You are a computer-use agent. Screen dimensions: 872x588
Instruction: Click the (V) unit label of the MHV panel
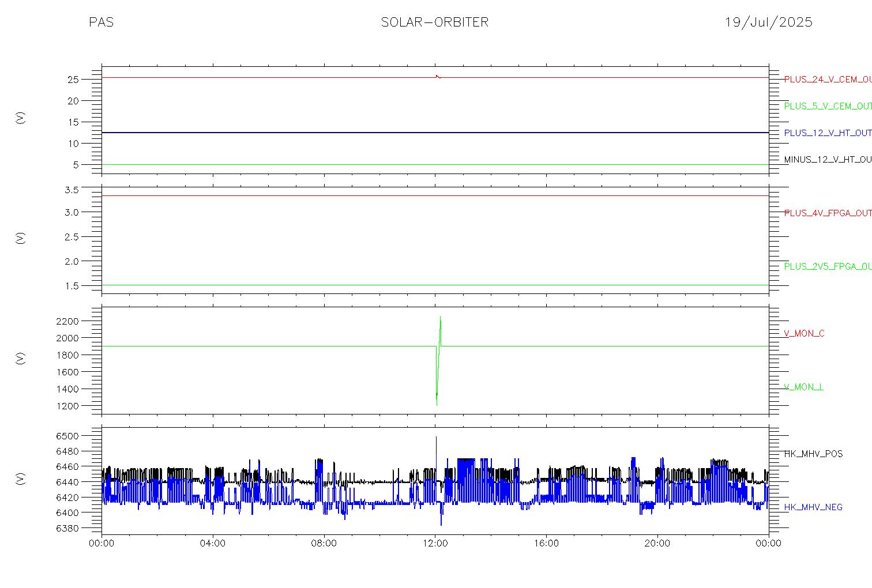[21, 478]
